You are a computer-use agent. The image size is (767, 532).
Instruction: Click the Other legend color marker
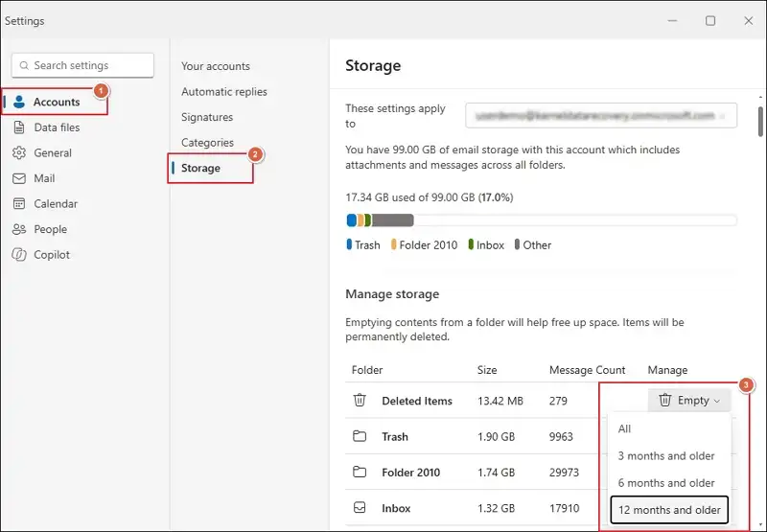click(x=517, y=244)
